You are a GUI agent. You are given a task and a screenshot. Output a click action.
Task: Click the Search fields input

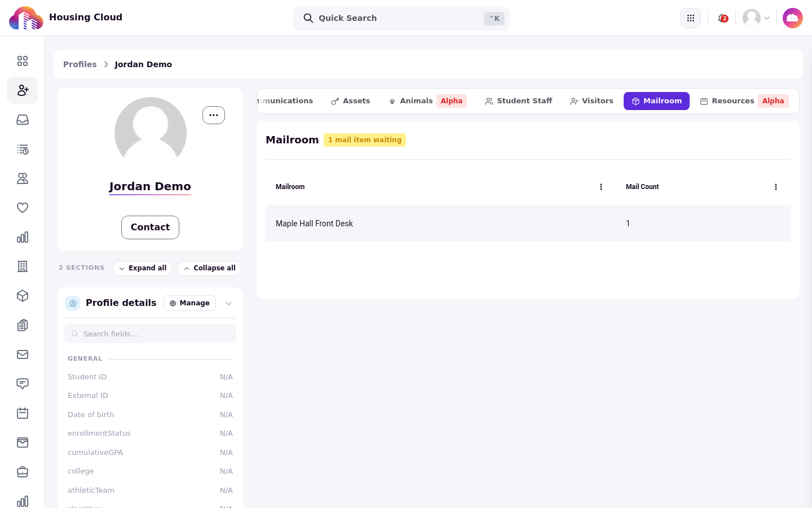tap(150, 334)
